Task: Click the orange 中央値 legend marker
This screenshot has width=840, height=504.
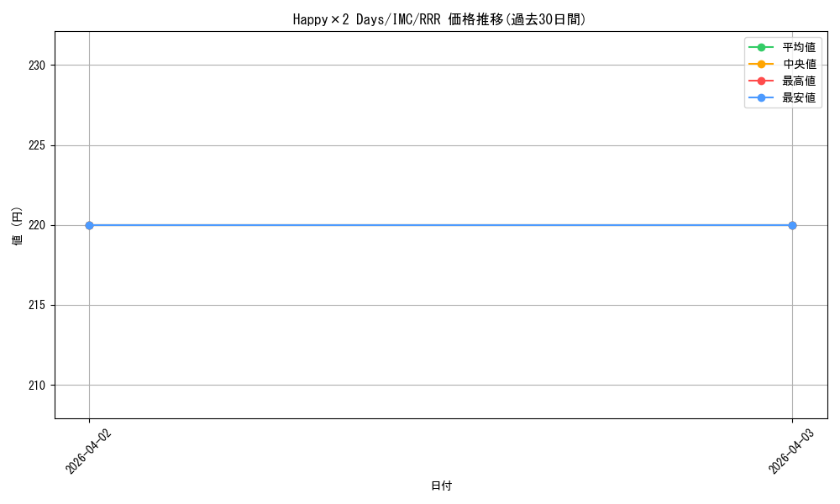Action: tap(761, 65)
